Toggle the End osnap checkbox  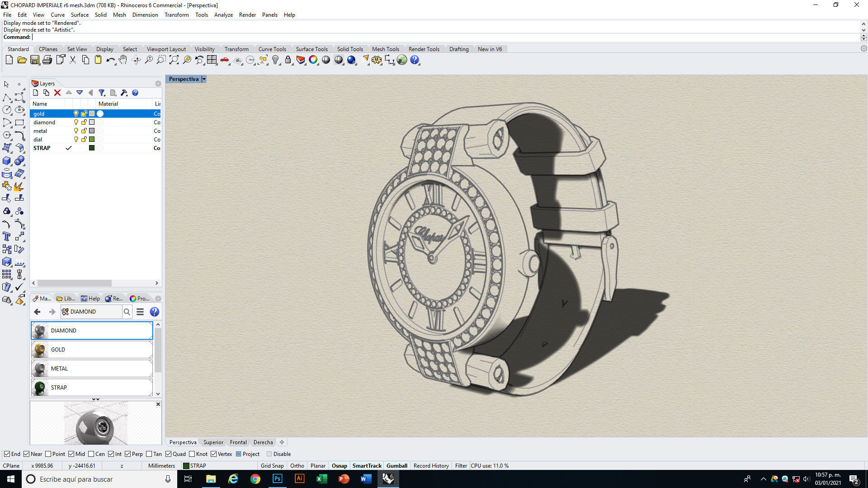7,454
